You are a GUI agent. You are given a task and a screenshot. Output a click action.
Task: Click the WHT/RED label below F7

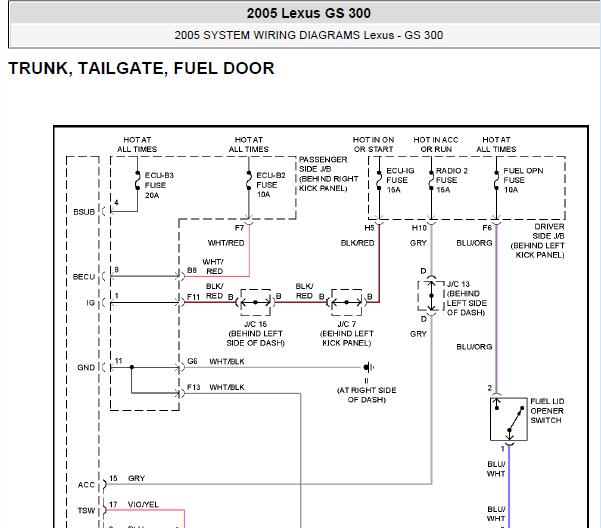(x=226, y=243)
